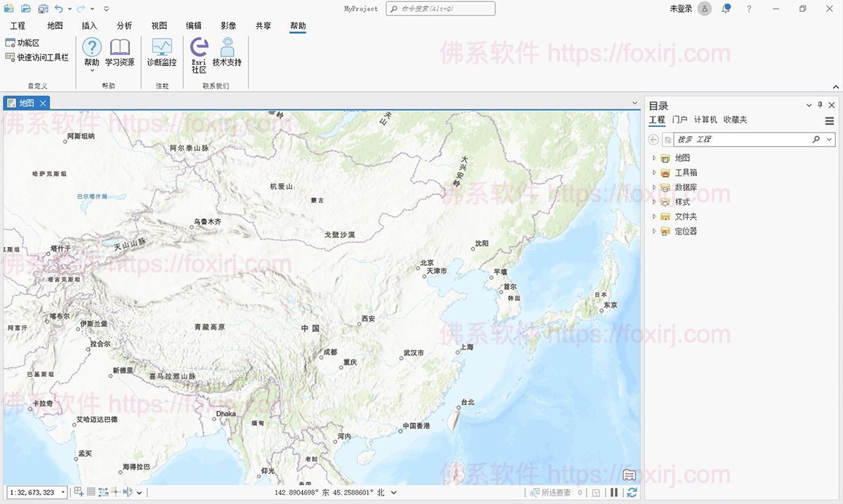Unpin the 目录 panel with the pin icon
This screenshot has height=504, width=843.
[820, 105]
